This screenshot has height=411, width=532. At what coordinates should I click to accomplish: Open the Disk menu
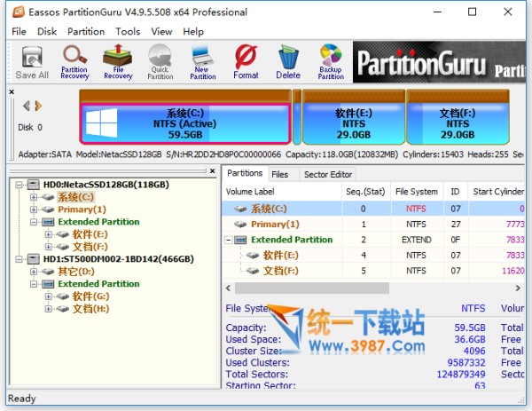[x=47, y=32]
